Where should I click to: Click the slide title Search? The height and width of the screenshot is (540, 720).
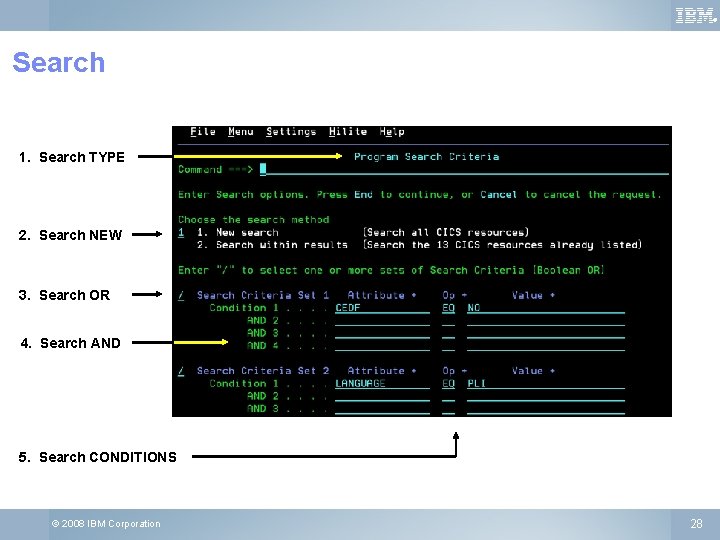(59, 62)
